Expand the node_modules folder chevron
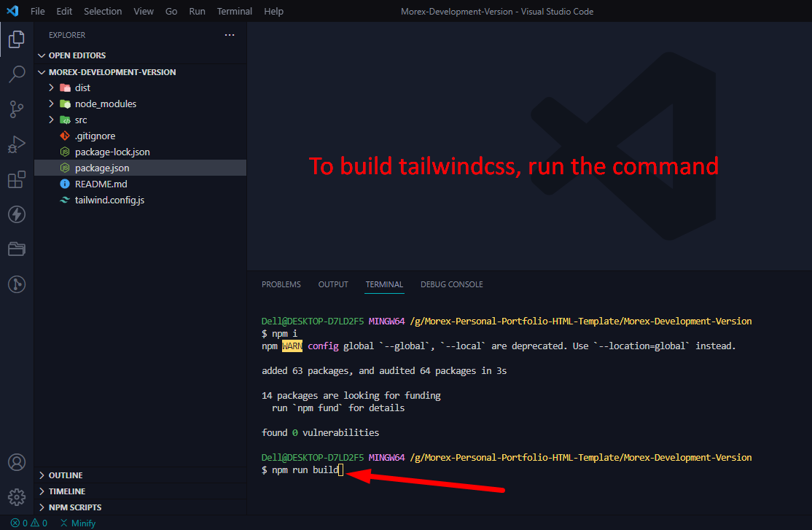This screenshot has height=530, width=812. [51, 104]
